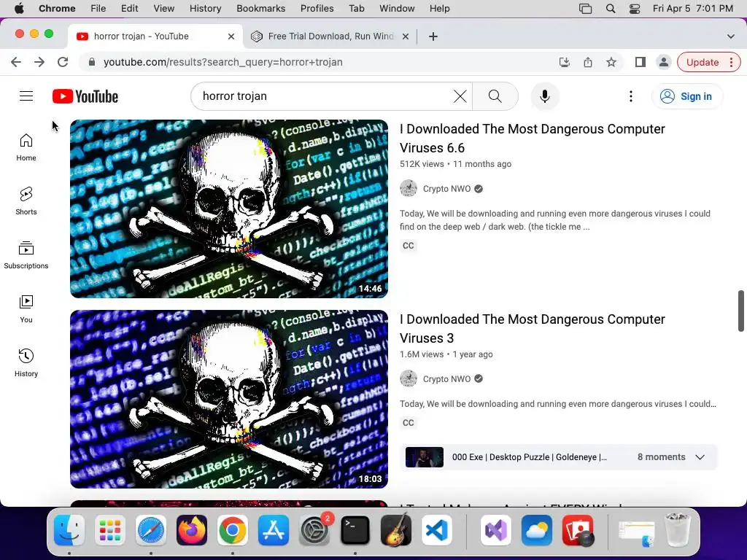Open video titled Dangerous Computer Viruses 6.6
Screen dimensions: 747x560
532,138
